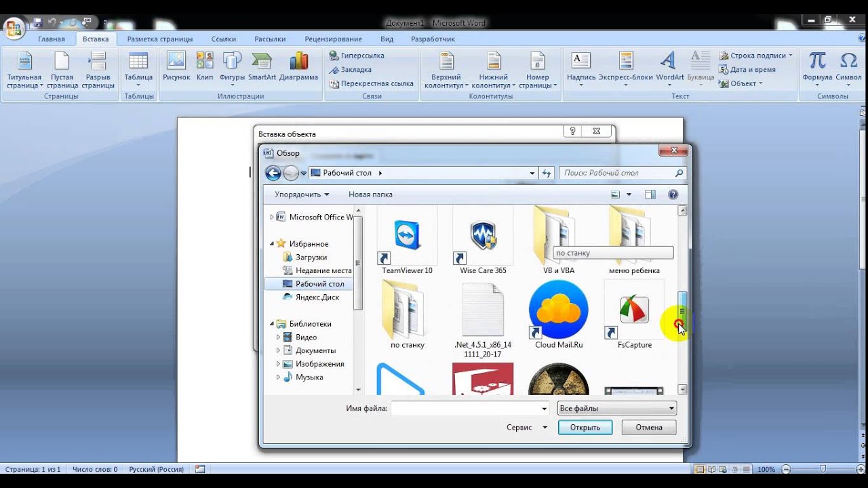Open Клип clip art pane
Viewport: 868px width, 488px height.
pyautogui.click(x=205, y=67)
